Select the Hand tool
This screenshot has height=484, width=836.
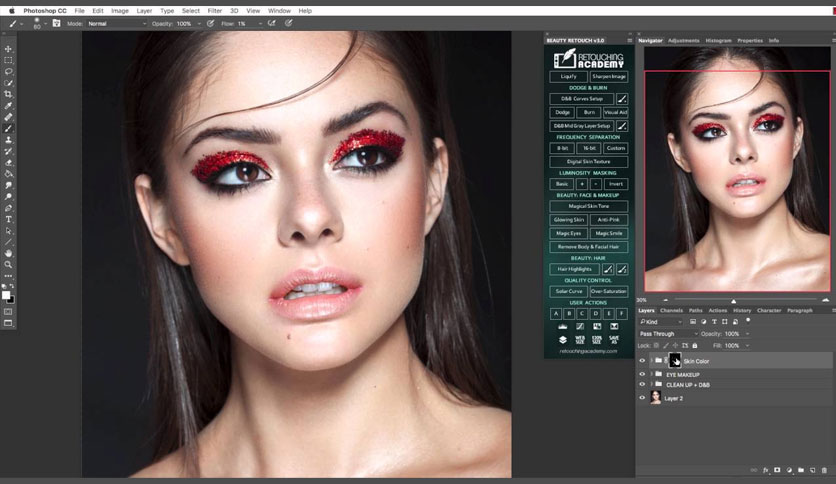tap(9, 253)
